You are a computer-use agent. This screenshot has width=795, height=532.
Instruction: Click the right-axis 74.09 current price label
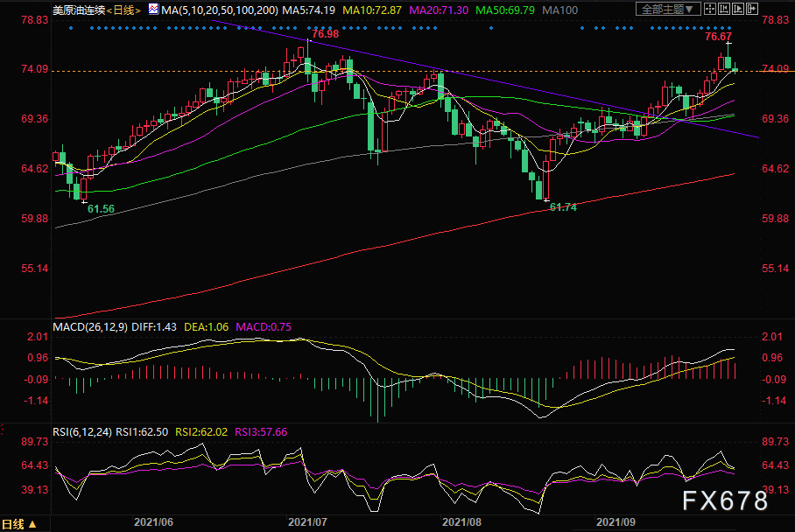click(776, 68)
